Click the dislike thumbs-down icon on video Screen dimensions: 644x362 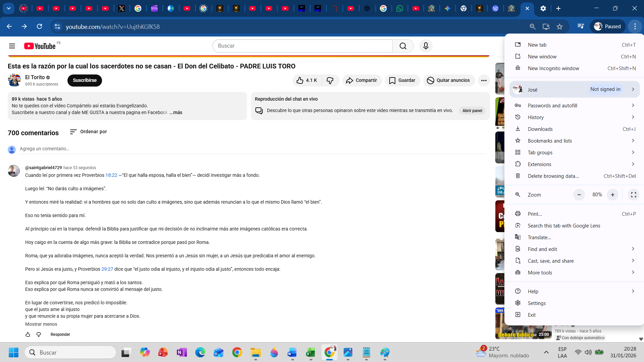pyautogui.click(x=330, y=81)
